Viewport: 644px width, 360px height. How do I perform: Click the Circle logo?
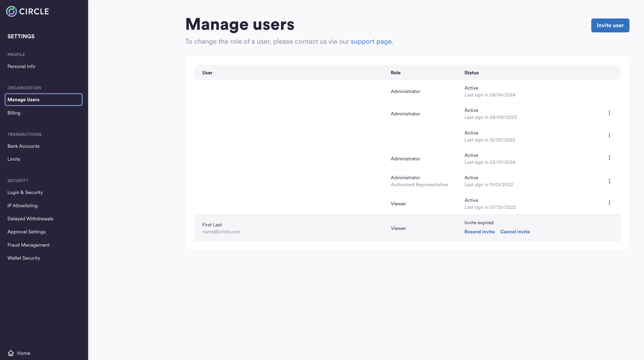pyautogui.click(x=28, y=11)
